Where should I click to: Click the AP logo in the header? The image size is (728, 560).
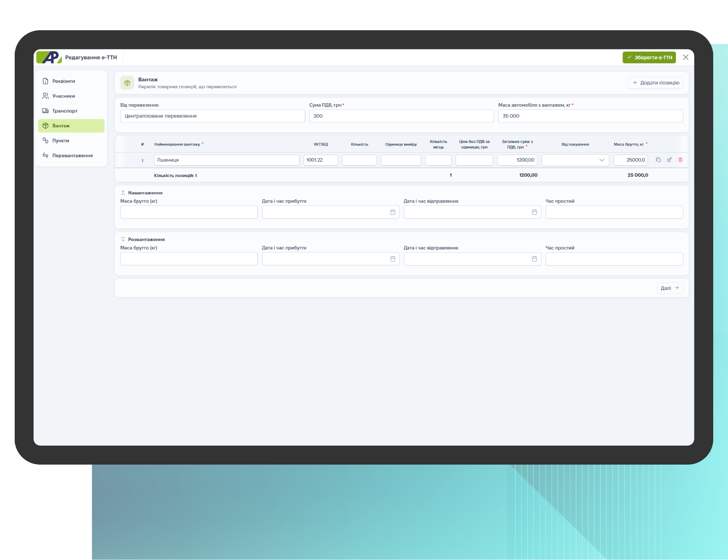(49, 57)
